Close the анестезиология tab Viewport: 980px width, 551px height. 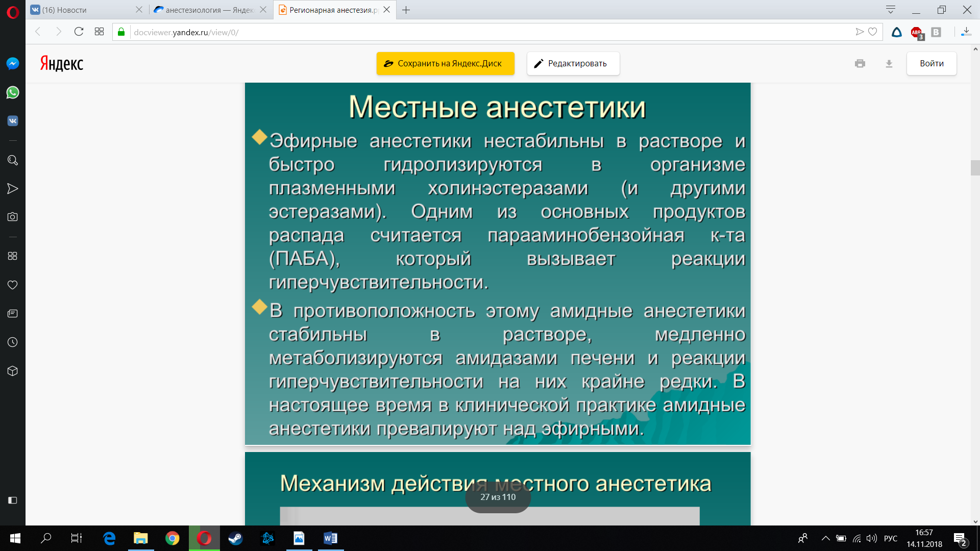click(x=263, y=10)
